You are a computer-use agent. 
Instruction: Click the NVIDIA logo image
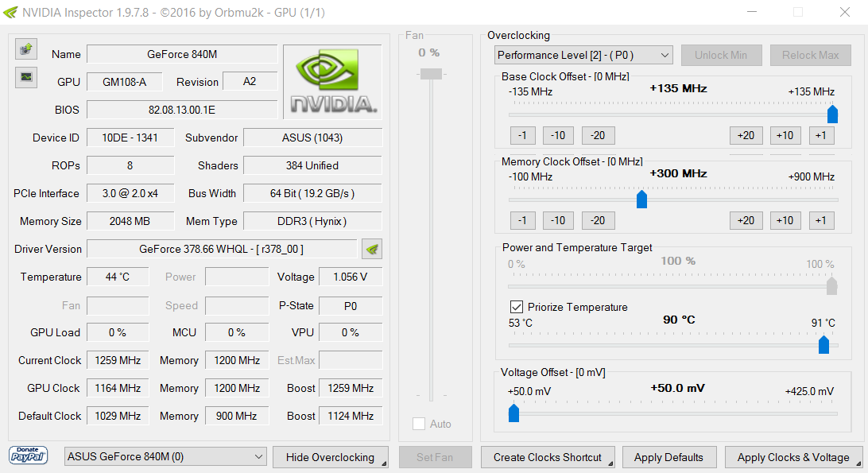tap(333, 81)
